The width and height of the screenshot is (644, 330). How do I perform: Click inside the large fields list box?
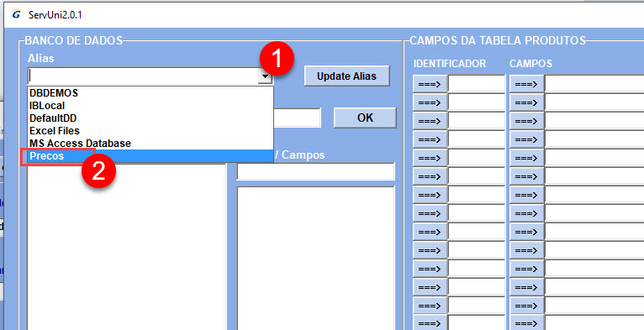tap(315, 258)
